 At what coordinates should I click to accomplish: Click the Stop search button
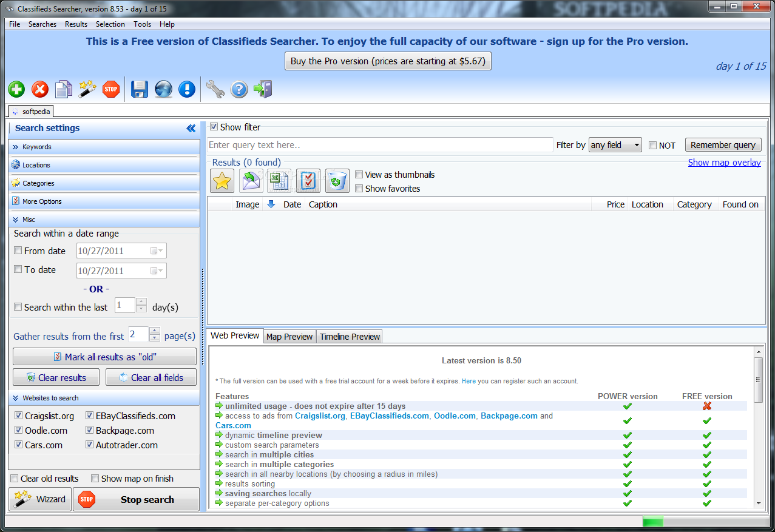click(x=137, y=499)
